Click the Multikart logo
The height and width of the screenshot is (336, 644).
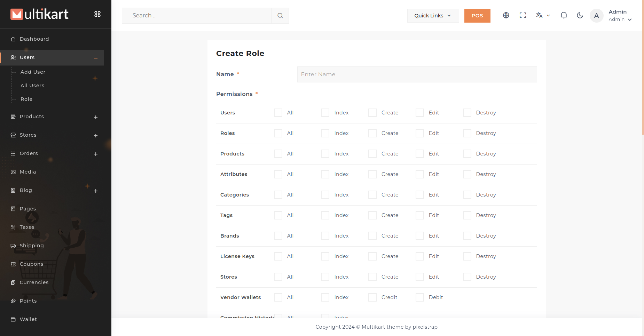[39, 14]
